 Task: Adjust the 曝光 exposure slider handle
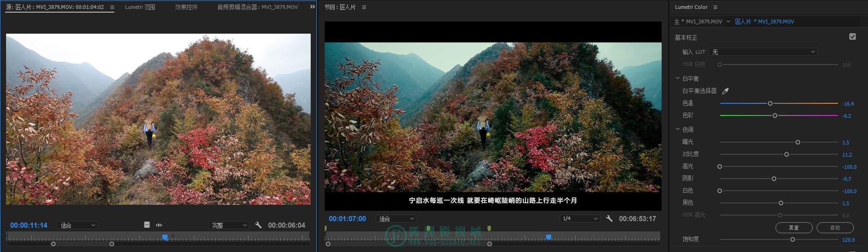point(798,142)
